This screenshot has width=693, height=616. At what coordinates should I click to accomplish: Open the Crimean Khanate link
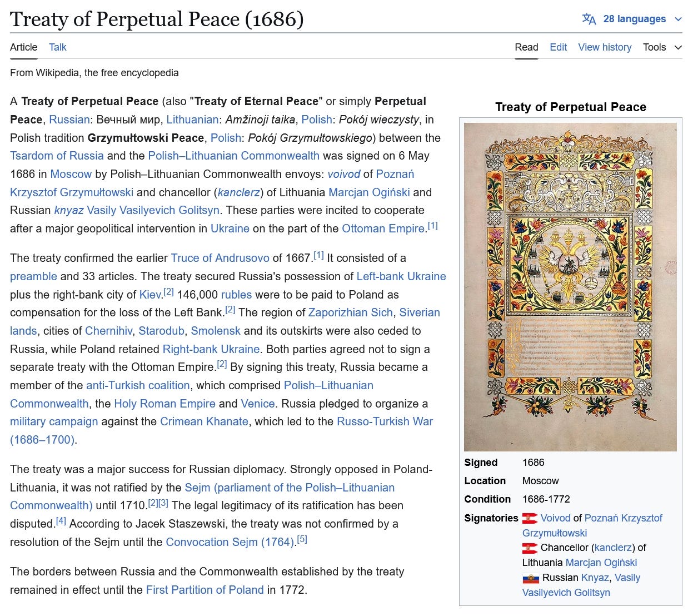click(x=204, y=421)
